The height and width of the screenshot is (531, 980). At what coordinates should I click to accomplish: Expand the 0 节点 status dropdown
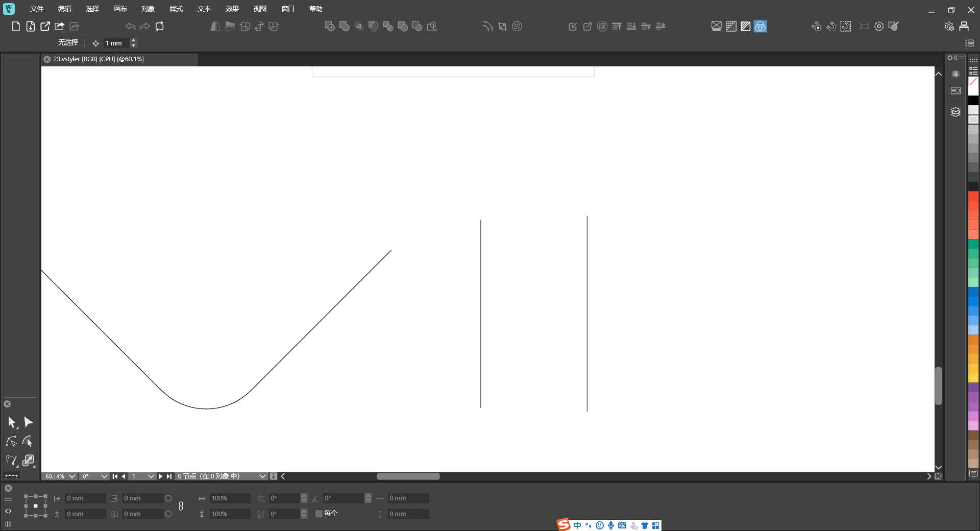pyautogui.click(x=262, y=476)
